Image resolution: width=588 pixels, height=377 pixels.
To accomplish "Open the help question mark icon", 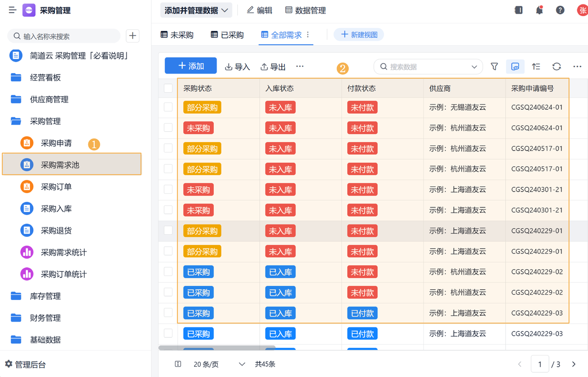I will (560, 10).
